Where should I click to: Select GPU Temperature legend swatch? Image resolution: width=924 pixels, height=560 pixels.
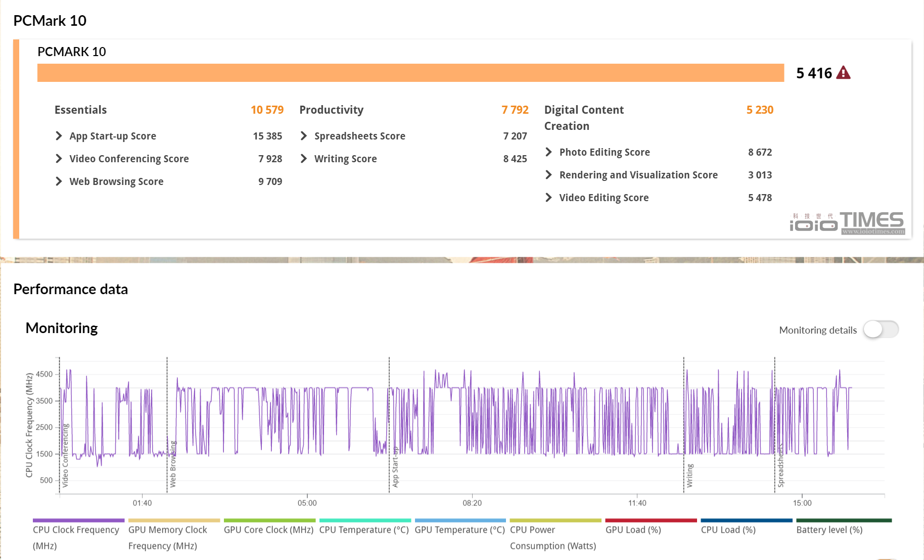coord(460,520)
